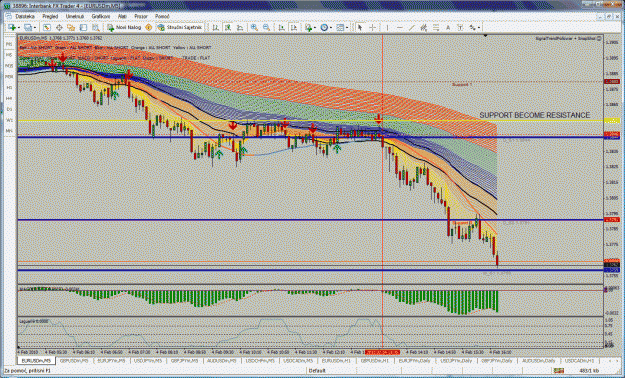Select the text label tool

pyautogui.click(x=460, y=28)
